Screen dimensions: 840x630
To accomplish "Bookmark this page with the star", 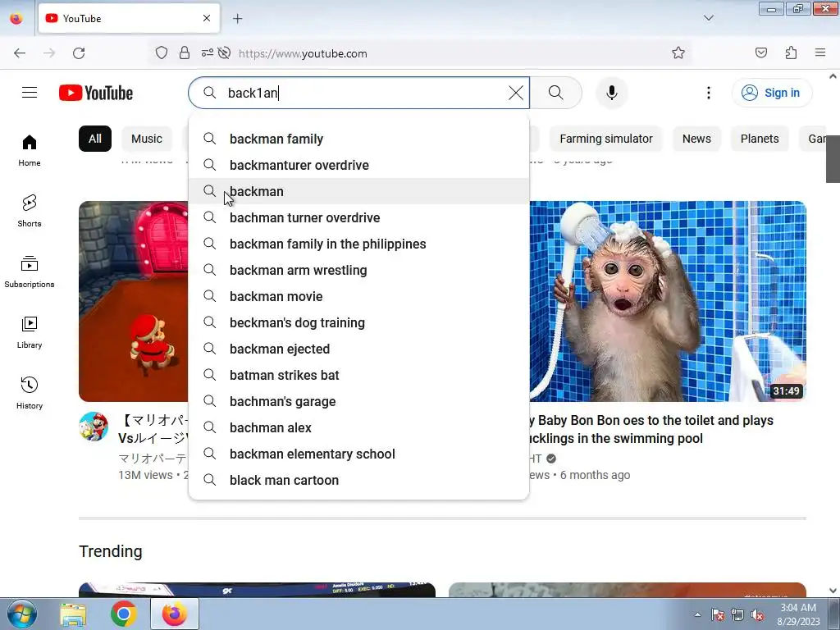I will tap(678, 53).
